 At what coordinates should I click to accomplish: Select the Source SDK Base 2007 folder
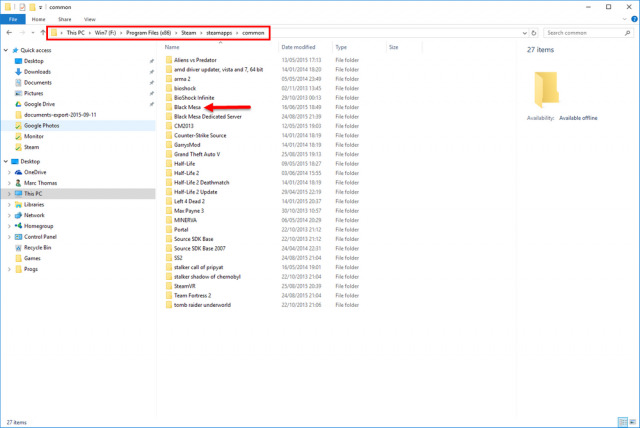(x=200, y=248)
